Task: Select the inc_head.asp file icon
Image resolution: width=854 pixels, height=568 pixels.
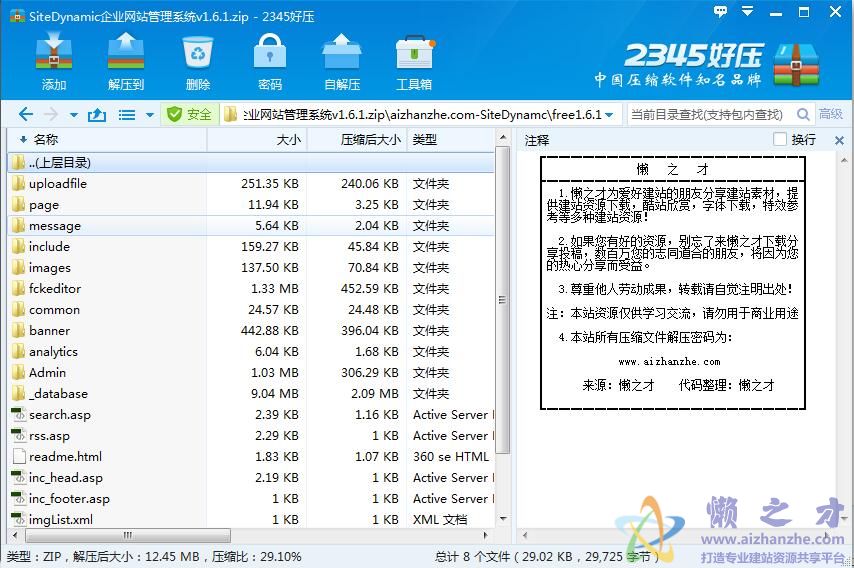Action: [19, 477]
